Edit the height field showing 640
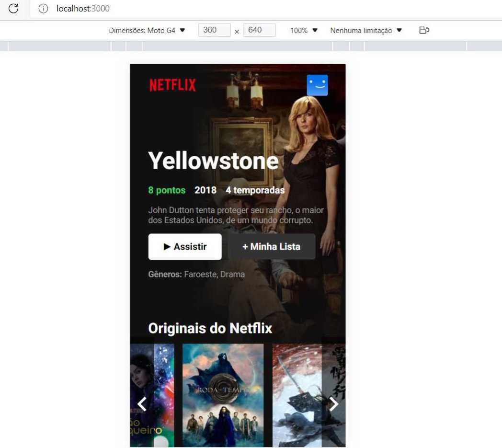The width and height of the screenshot is (502, 448). tap(259, 30)
